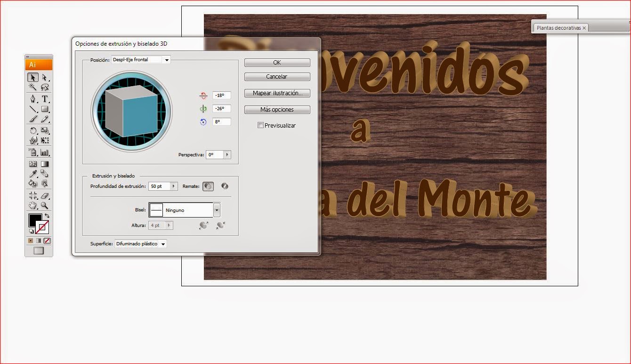
Task: Select the Magic Wand tool
Action: click(x=32, y=87)
